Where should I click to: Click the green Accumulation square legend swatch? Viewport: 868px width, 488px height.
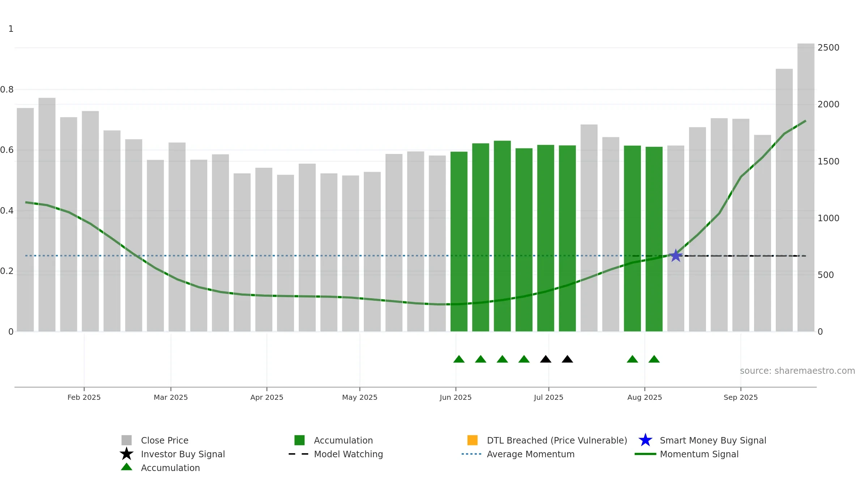click(299, 440)
